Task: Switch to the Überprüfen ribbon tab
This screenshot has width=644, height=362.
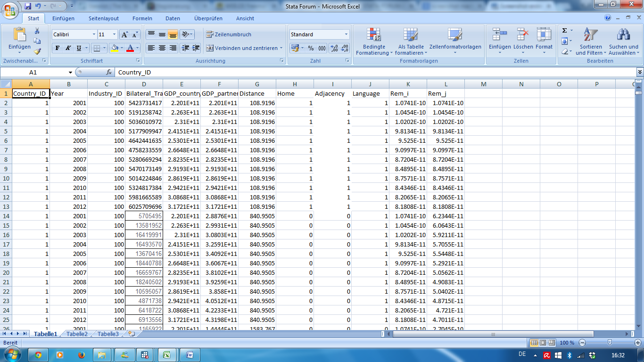Action: tap(208, 18)
